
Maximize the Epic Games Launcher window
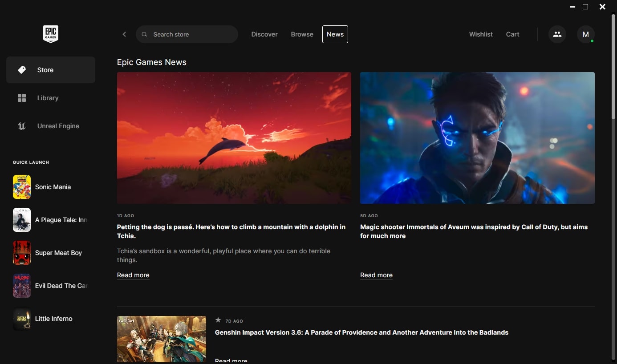tap(585, 7)
